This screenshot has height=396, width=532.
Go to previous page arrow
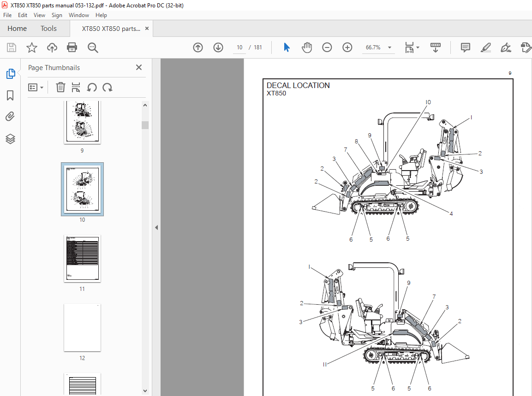click(198, 47)
